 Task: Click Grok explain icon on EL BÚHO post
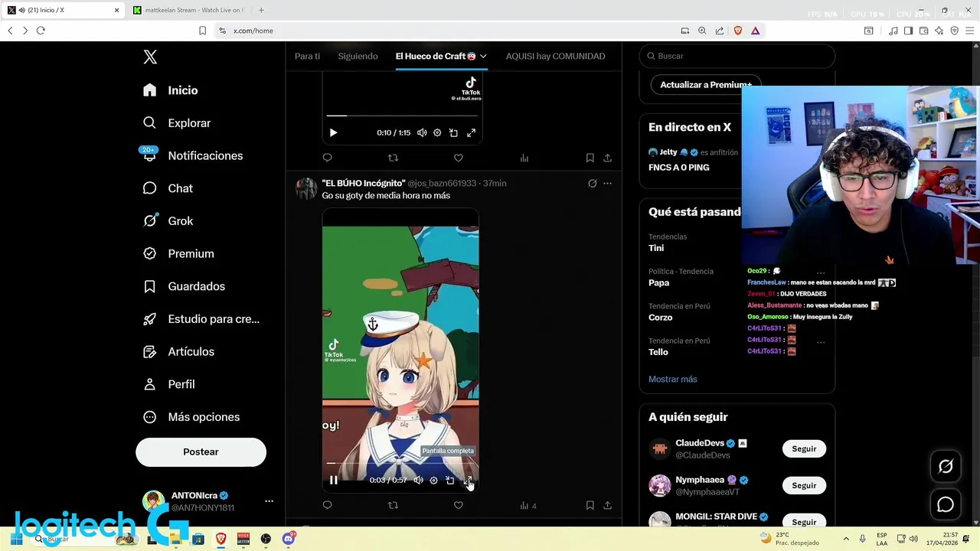[x=592, y=184]
